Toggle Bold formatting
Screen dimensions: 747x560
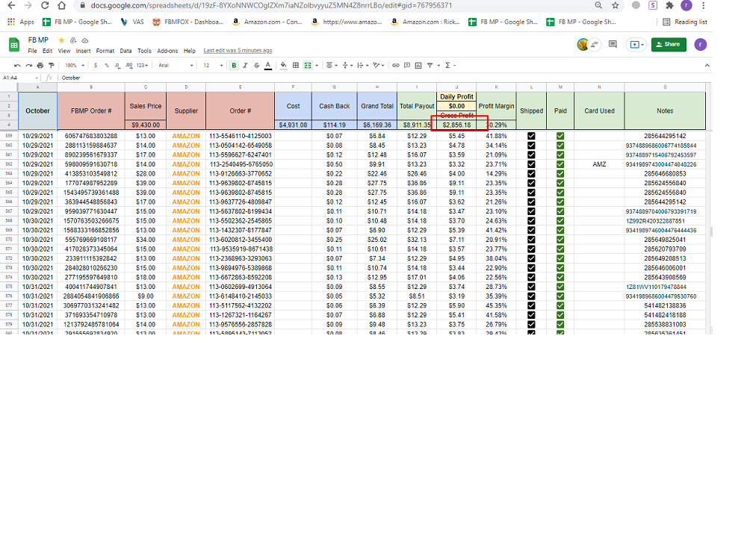[234, 65]
